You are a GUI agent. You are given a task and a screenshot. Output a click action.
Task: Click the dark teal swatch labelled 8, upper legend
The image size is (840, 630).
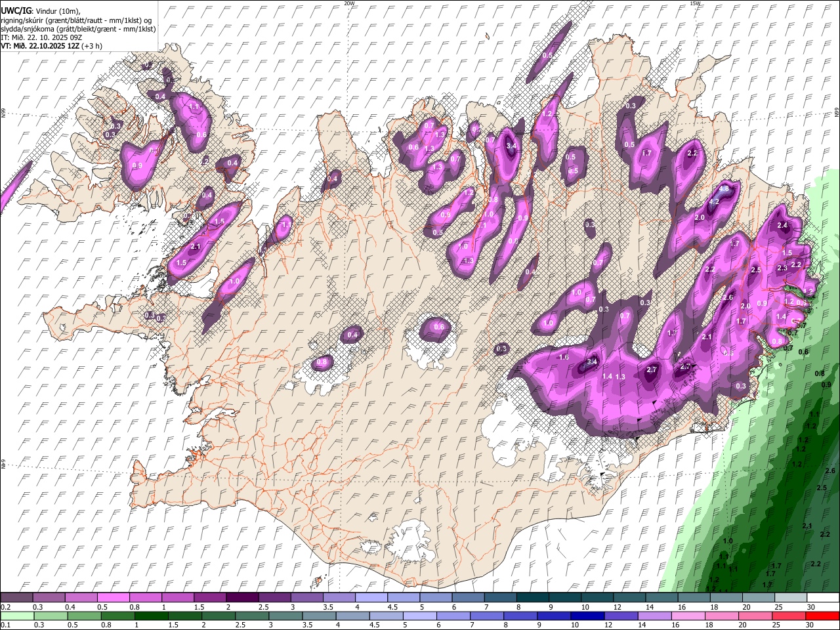532,597
